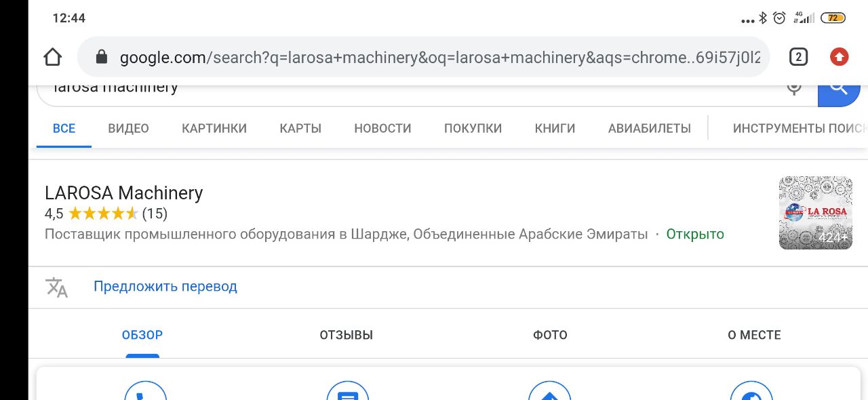The width and height of the screenshot is (868, 400).
Task: Tap the website globe circle icon
Action: [x=751, y=392]
